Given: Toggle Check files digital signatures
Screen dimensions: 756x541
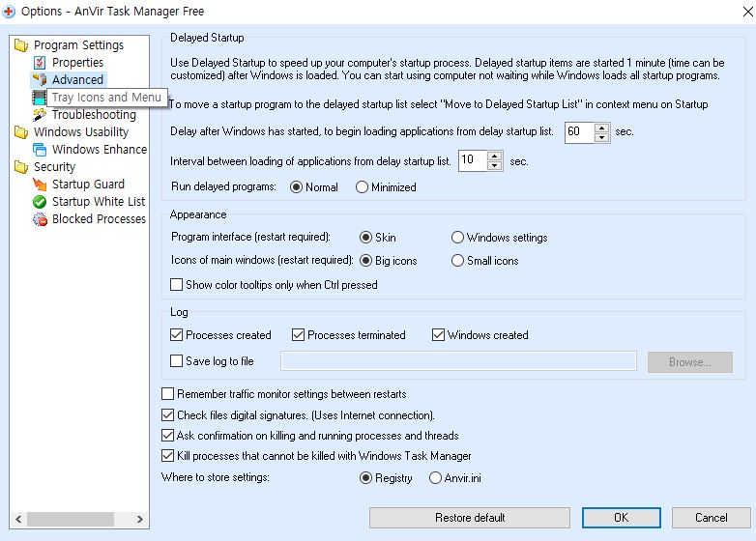Looking at the screenshot, I should coord(168,414).
